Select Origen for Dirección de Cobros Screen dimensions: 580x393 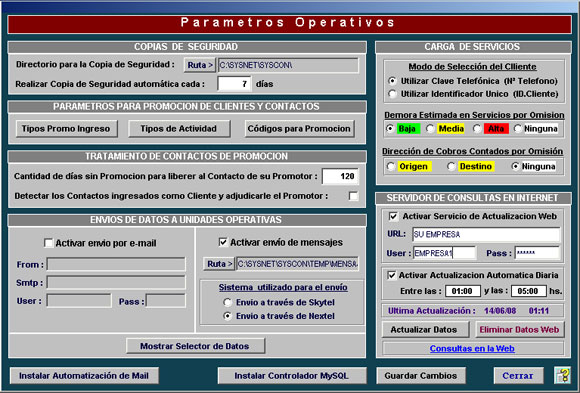tap(391, 167)
